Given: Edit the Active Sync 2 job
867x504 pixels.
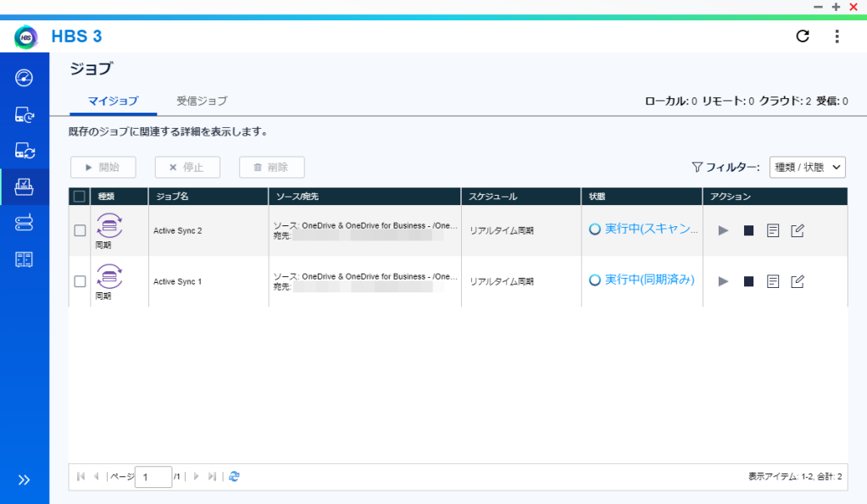Looking at the screenshot, I should click(x=798, y=230).
